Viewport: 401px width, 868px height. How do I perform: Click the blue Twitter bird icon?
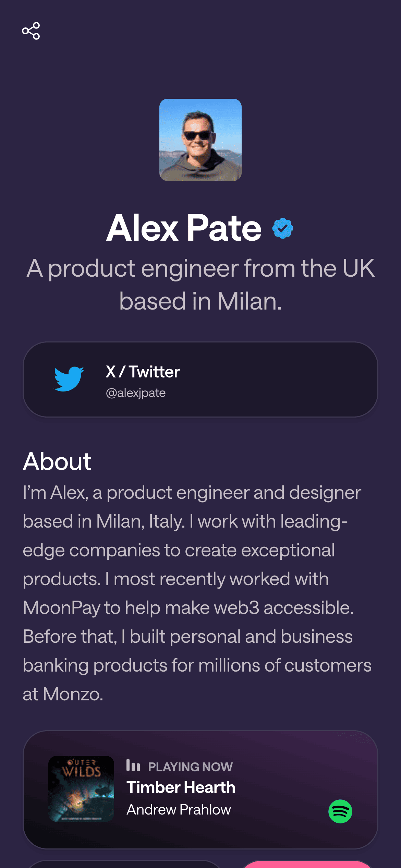click(69, 379)
